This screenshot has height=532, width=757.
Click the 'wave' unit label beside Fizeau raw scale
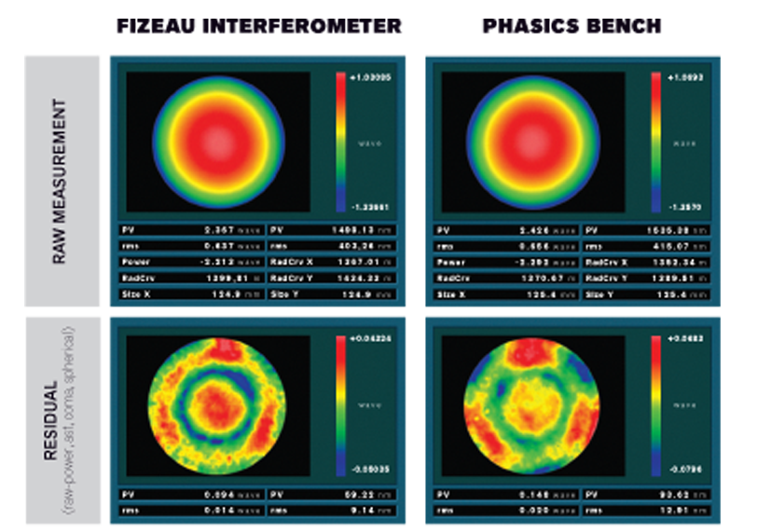click(370, 143)
